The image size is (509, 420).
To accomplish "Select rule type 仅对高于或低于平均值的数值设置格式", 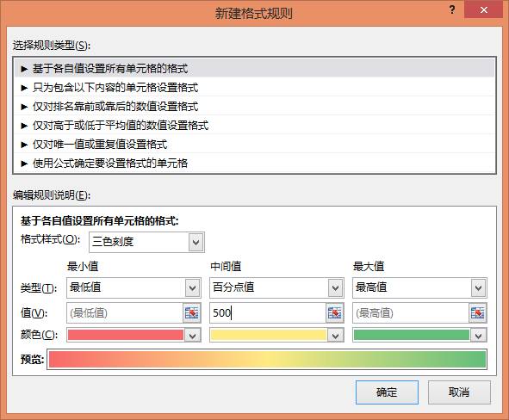I will tap(255, 125).
